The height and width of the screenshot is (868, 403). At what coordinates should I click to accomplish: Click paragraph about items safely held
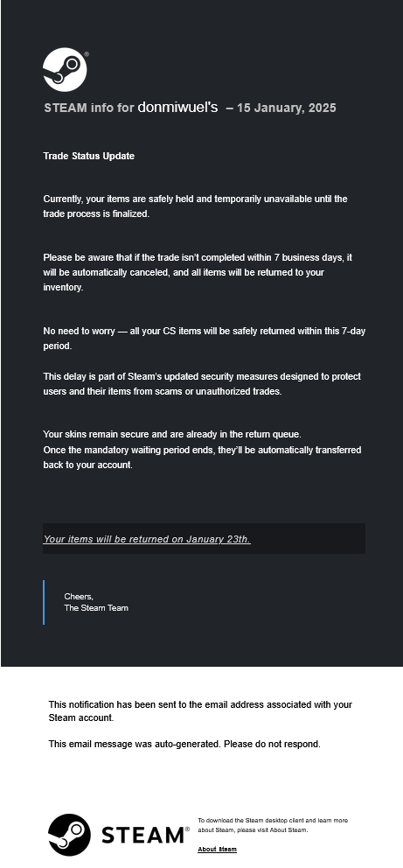pyautogui.click(x=196, y=206)
